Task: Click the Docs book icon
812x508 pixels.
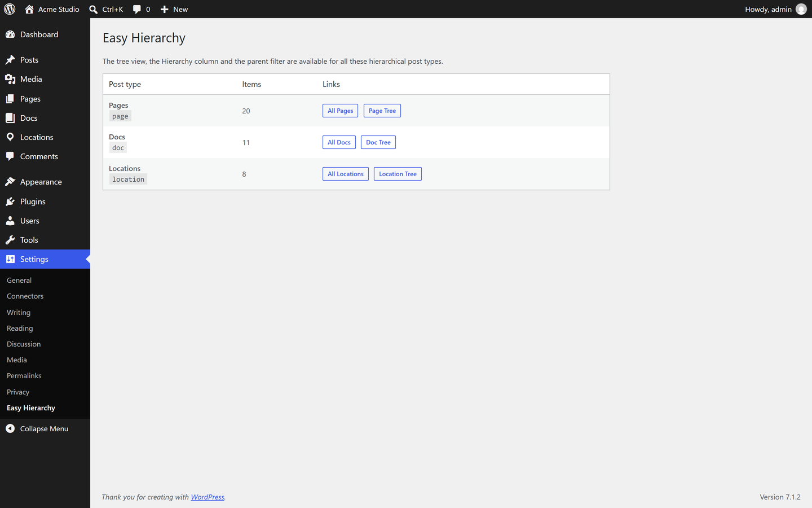Action: click(x=10, y=118)
